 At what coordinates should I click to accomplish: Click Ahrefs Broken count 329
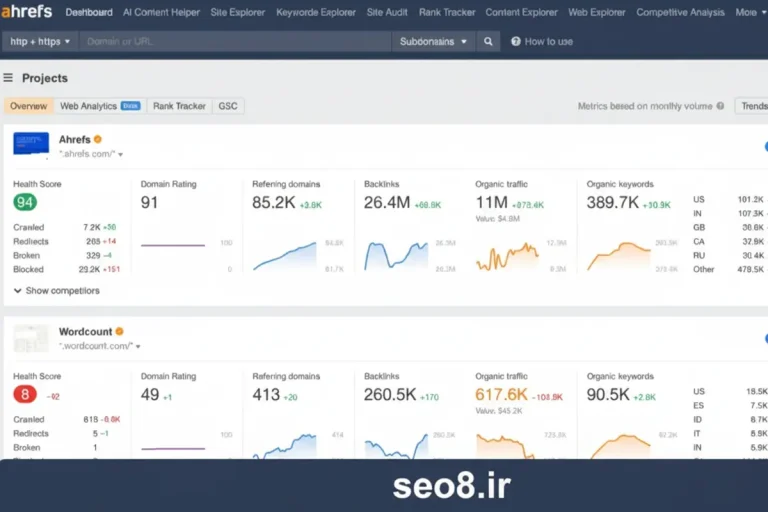(x=93, y=256)
